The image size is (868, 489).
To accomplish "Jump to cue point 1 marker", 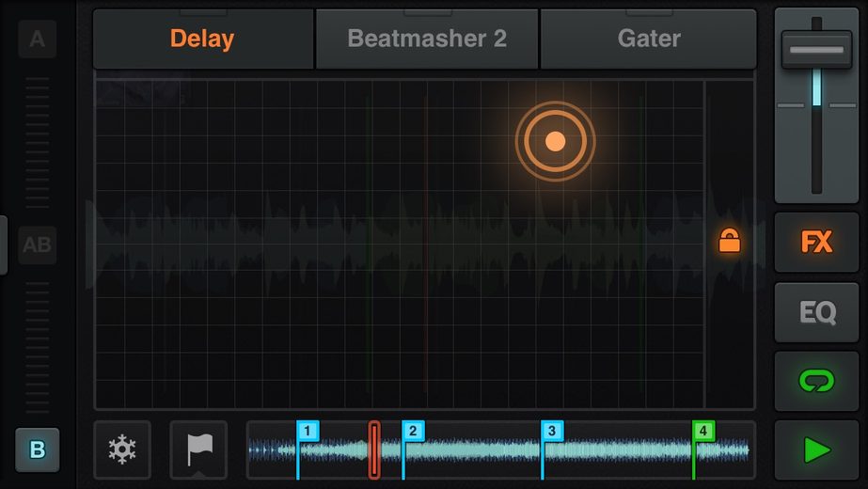I will tap(308, 431).
